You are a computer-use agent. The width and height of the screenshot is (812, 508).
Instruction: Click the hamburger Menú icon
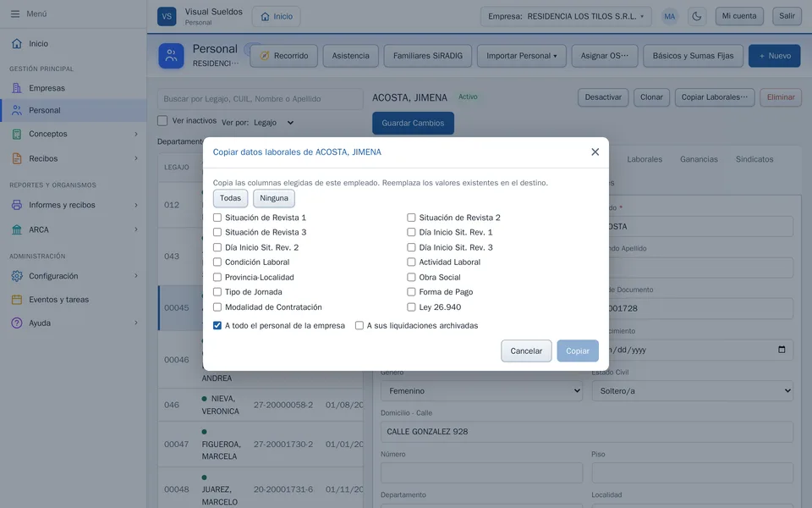pyautogui.click(x=15, y=14)
